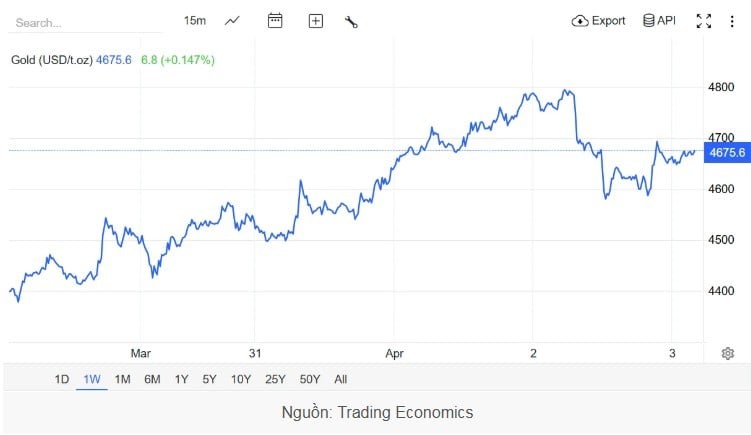Image resolution: width=751 pixels, height=435 pixels.
Task: Choose the 50Y time range
Action: click(x=310, y=379)
